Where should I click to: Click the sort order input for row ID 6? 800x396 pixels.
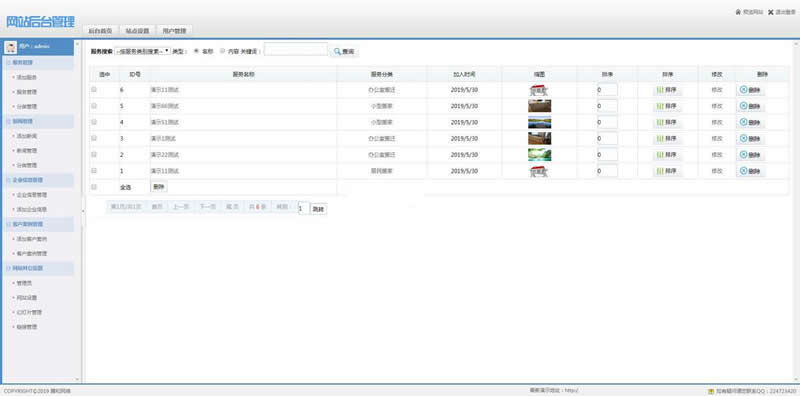[607, 90]
